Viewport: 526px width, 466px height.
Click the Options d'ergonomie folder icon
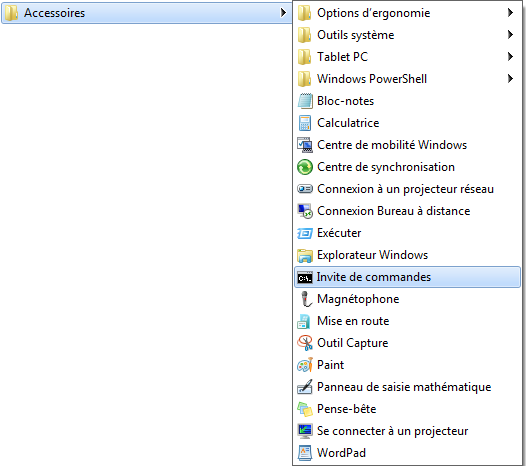[305, 13]
